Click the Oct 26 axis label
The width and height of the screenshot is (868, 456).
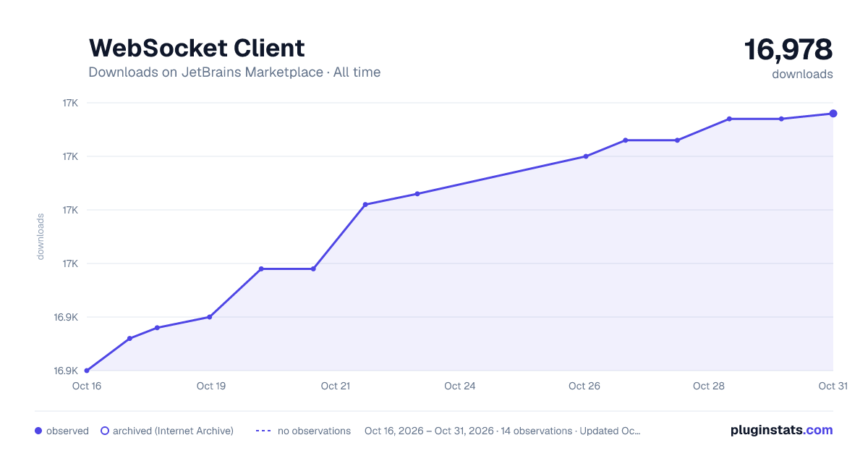[x=584, y=386]
